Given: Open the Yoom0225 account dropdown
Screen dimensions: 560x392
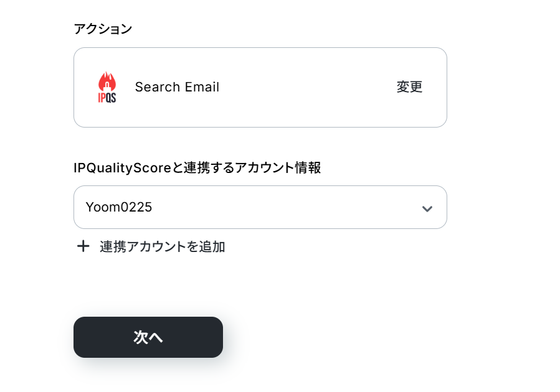Looking at the screenshot, I should tap(260, 207).
